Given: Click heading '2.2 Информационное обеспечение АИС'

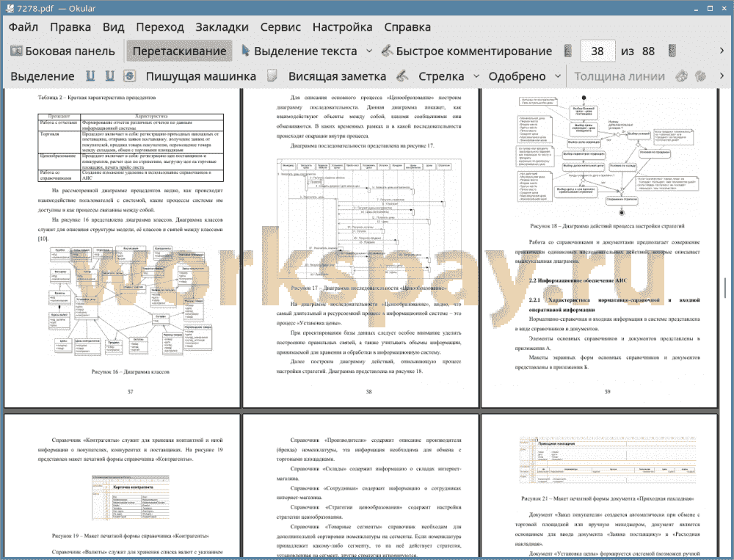Looking at the screenshot, I should [578, 281].
